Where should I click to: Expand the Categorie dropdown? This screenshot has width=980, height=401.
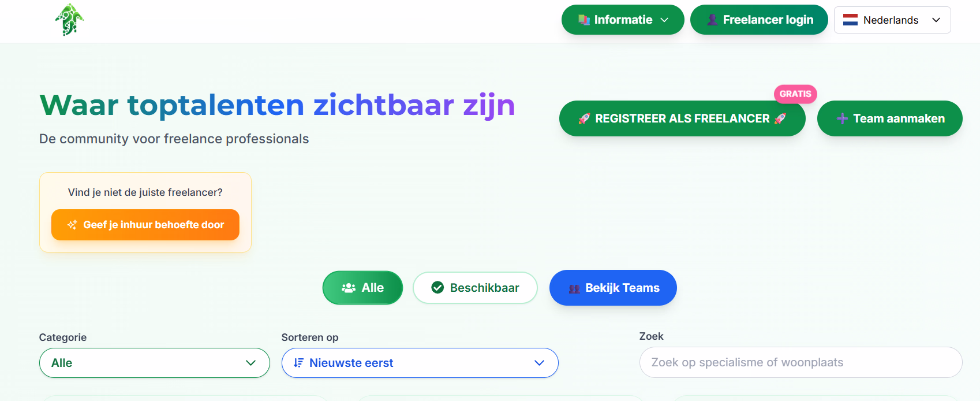(154, 363)
